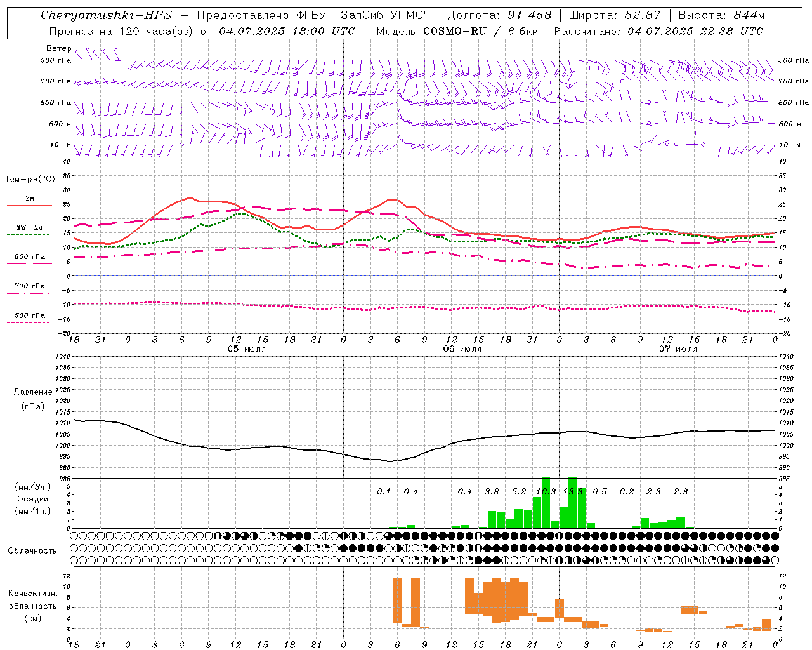
Task: Click the 07 июля date label
Action: (x=678, y=348)
